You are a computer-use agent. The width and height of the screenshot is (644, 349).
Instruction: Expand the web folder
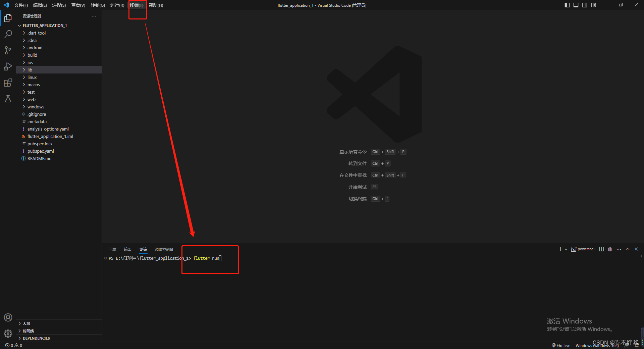point(59,99)
